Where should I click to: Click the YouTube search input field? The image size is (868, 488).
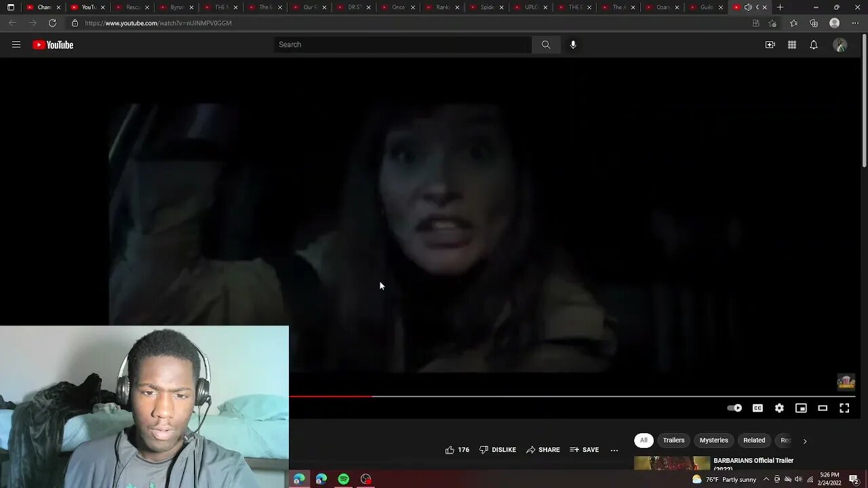click(403, 45)
